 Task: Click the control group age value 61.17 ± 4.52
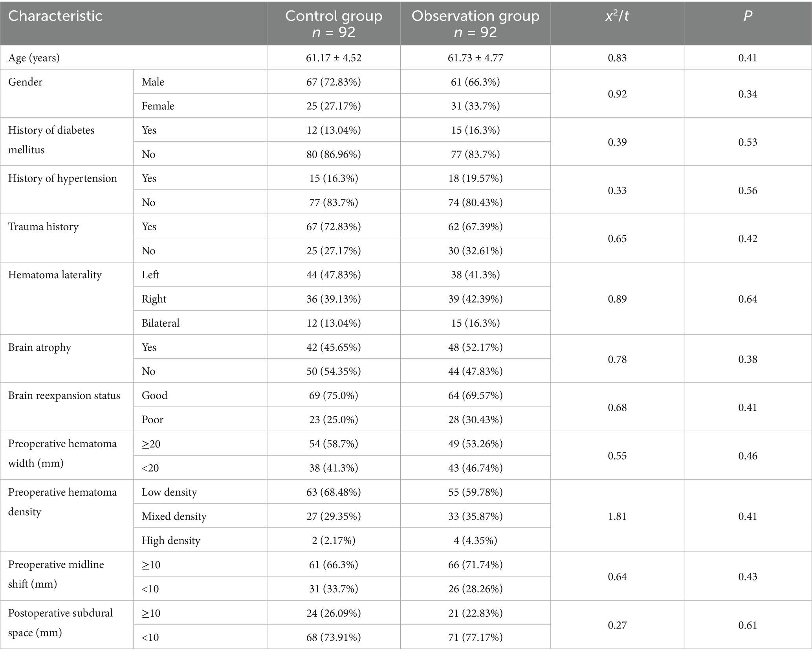[x=334, y=58]
